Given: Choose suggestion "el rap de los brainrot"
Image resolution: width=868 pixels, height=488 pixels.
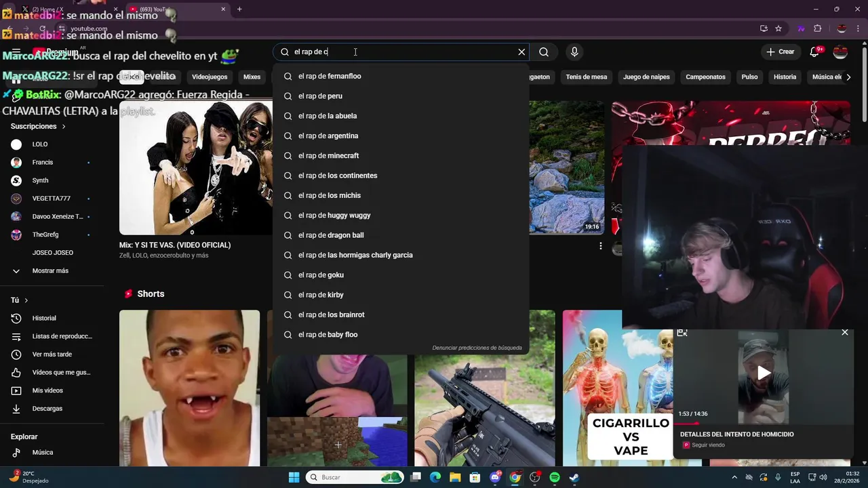Looking at the screenshot, I should tap(401, 314).
